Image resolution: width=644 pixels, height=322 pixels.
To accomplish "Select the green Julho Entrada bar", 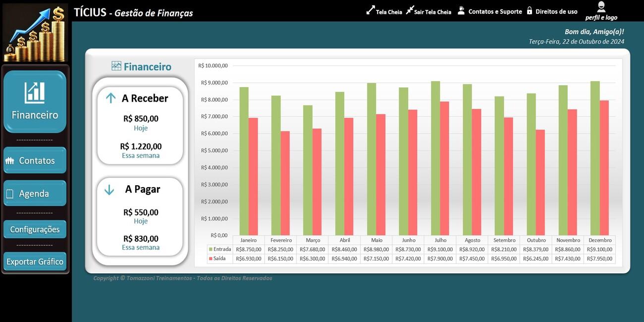I will coord(435,159).
